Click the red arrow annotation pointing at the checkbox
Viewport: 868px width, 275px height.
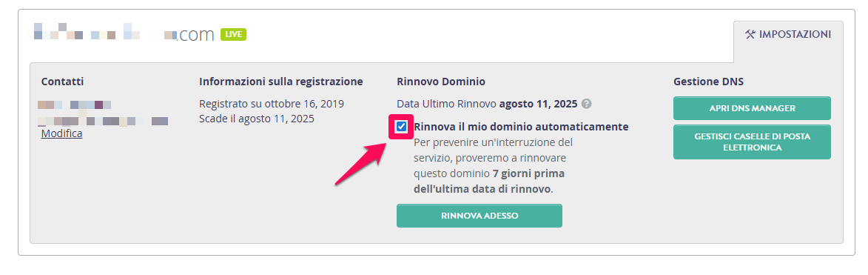pyautogui.click(x=362, y=163)
